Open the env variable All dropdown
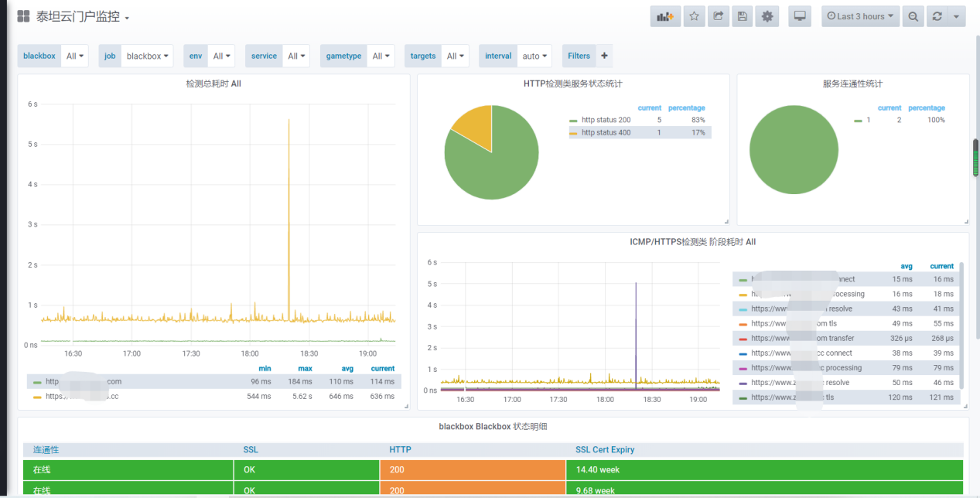Viewport: 980px width, 498px height. point(221,56)
